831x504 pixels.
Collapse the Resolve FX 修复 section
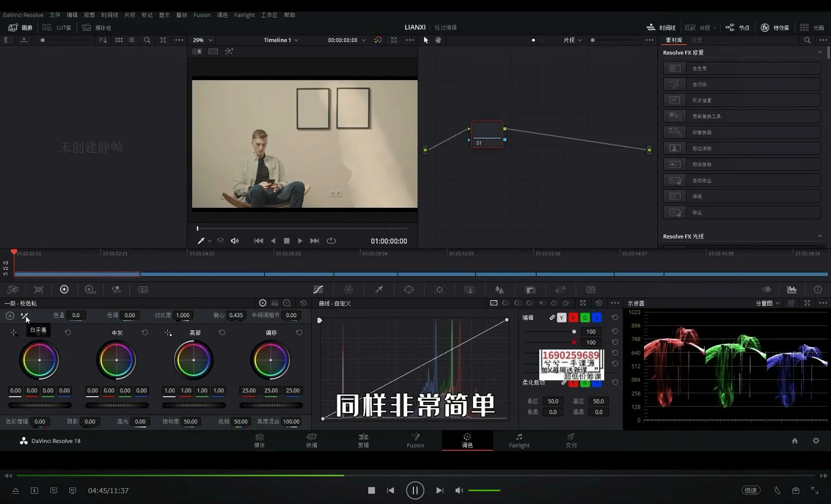click(820, 53)
